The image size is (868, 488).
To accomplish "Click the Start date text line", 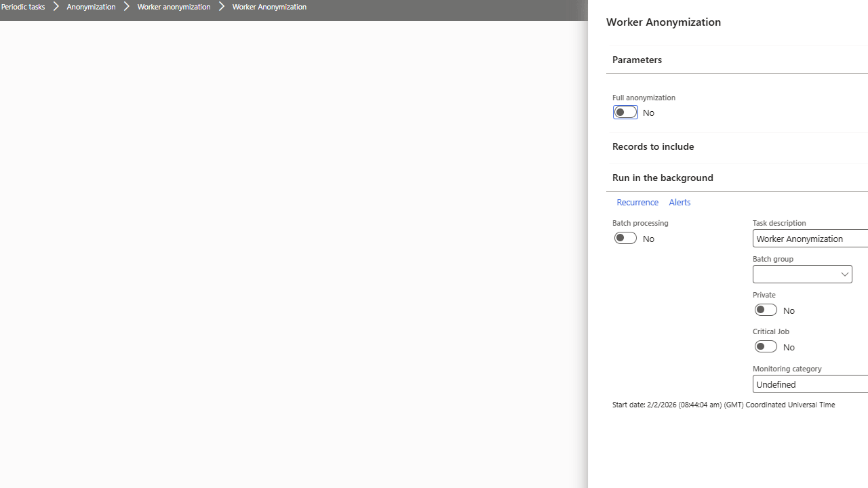I will 724,405.
